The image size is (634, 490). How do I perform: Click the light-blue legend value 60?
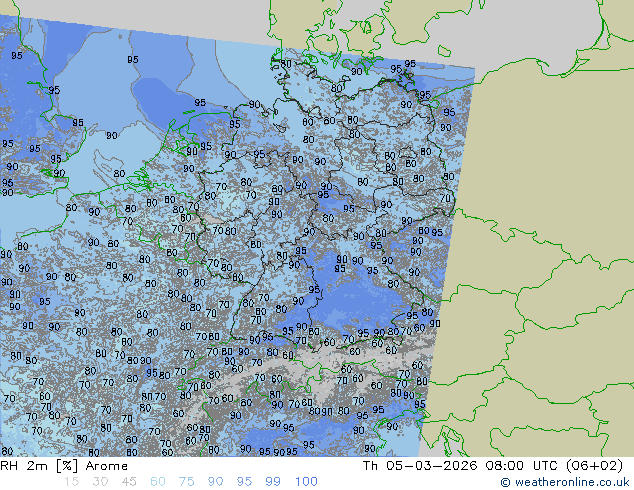click(x=158, y=482)
